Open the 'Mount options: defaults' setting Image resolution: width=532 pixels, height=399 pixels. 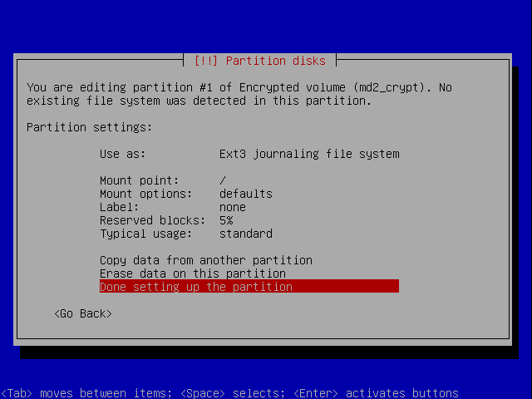[249, 194]
